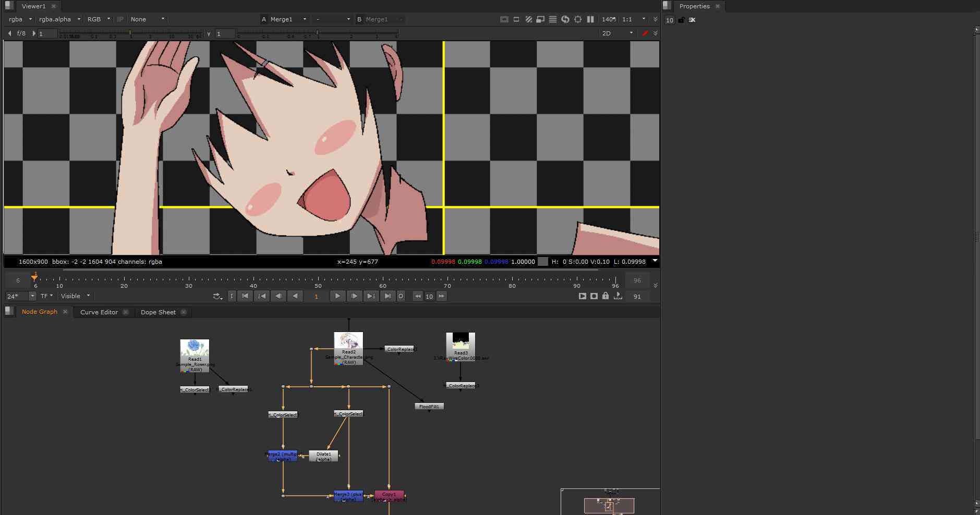Open the None viewer process dropdown

[148, 19]
